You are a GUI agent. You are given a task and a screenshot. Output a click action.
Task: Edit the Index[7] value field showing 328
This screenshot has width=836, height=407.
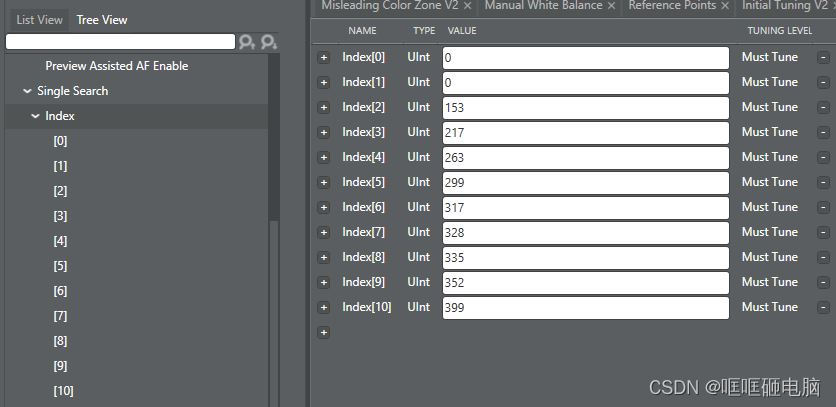pos(585,233)
